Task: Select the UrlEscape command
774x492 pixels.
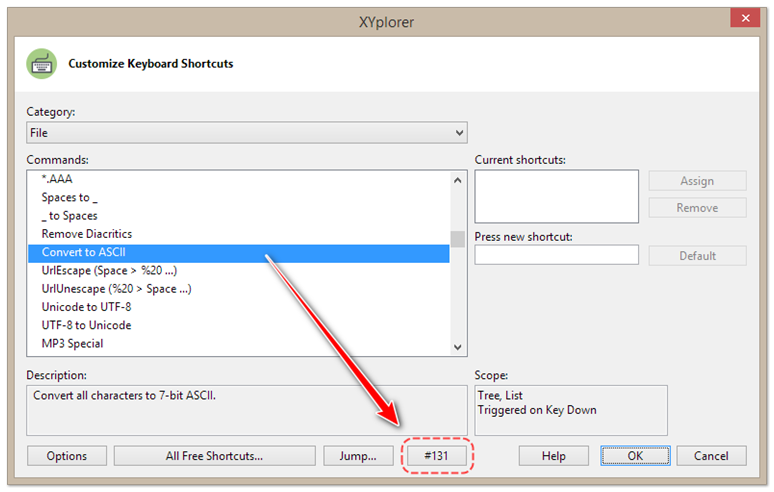Action: 109,271
